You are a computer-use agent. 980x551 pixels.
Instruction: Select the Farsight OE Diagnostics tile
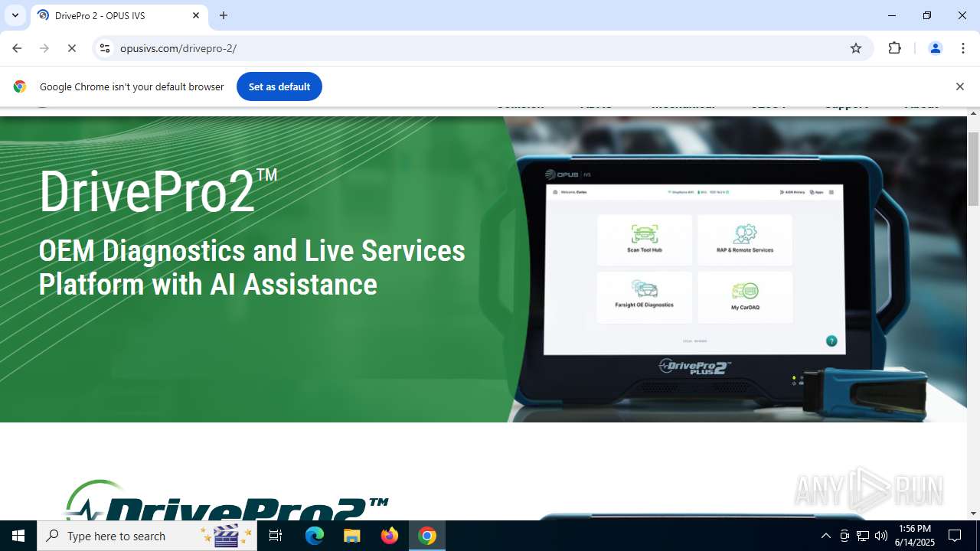644,297
